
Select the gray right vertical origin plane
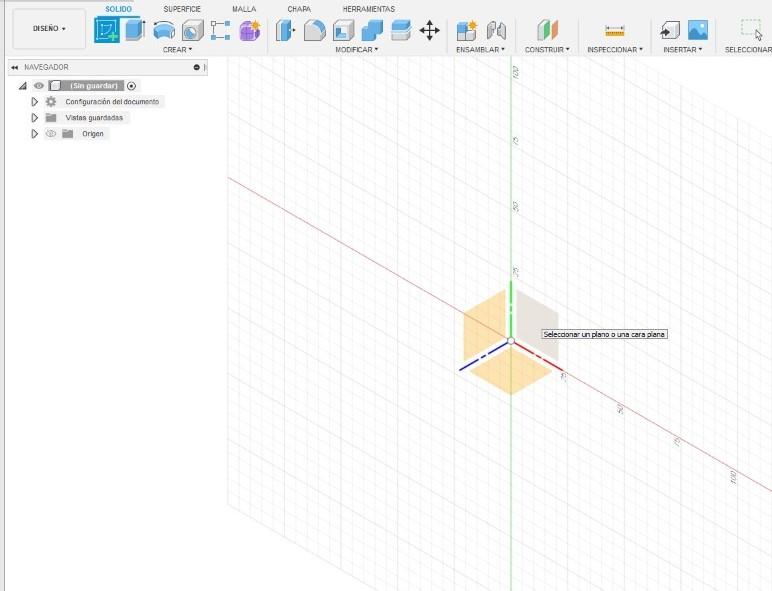[x=537, y=325]
